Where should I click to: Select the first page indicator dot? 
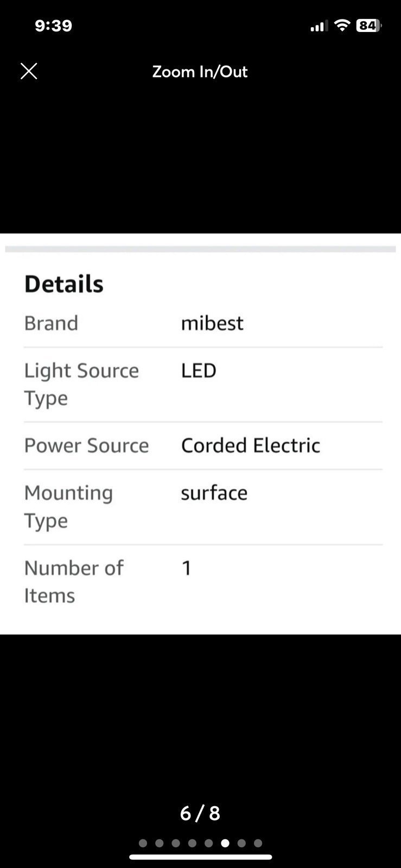(x=143, y=843)
